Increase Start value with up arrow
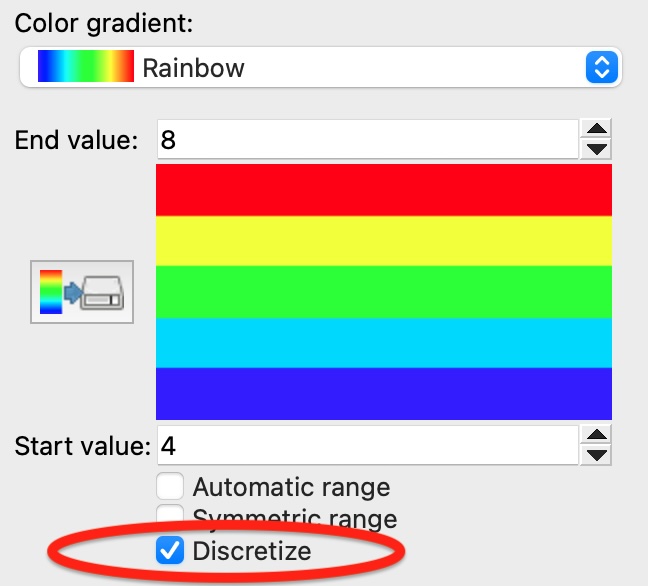The height and width of the screenshot is (586, 648). (x=597, y=435)
